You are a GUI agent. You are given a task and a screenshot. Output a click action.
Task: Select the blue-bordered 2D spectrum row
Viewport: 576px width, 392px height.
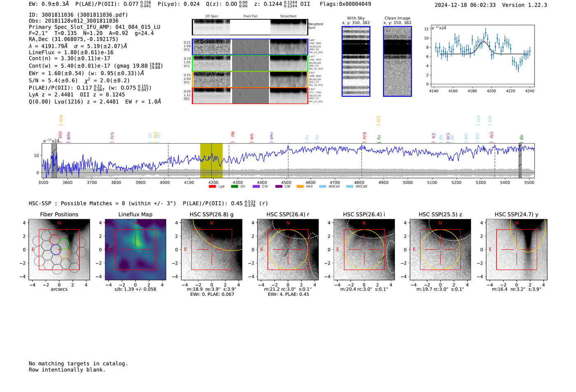coord(250,47)
